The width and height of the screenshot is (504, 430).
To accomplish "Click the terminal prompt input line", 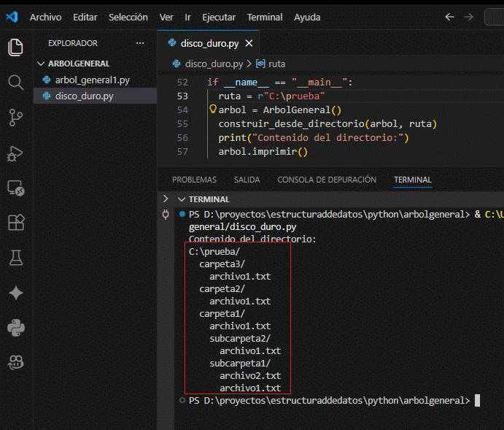I will coord(477,400).
